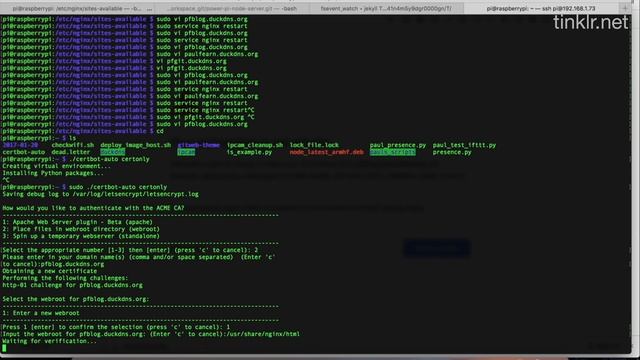The image size is (640, 360).
Task: Select the ssh pi@192.168.1.73 tab
Action: [x=541, y=8]
